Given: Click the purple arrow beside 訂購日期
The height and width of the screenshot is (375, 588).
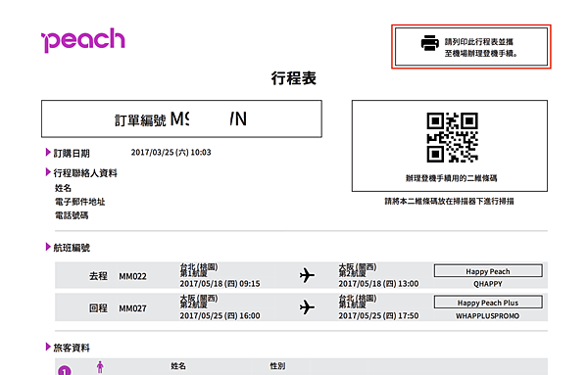Looking at the screenshot, I should (x=48, y=152).
